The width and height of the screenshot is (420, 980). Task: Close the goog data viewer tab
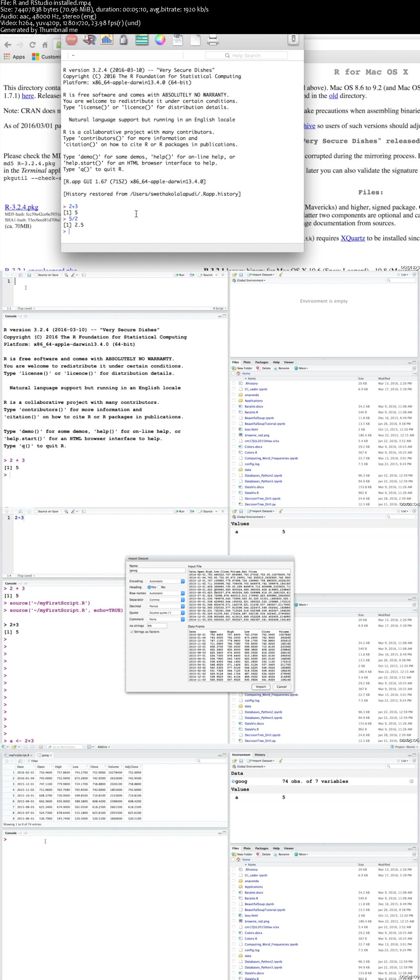tap(51, 755)
